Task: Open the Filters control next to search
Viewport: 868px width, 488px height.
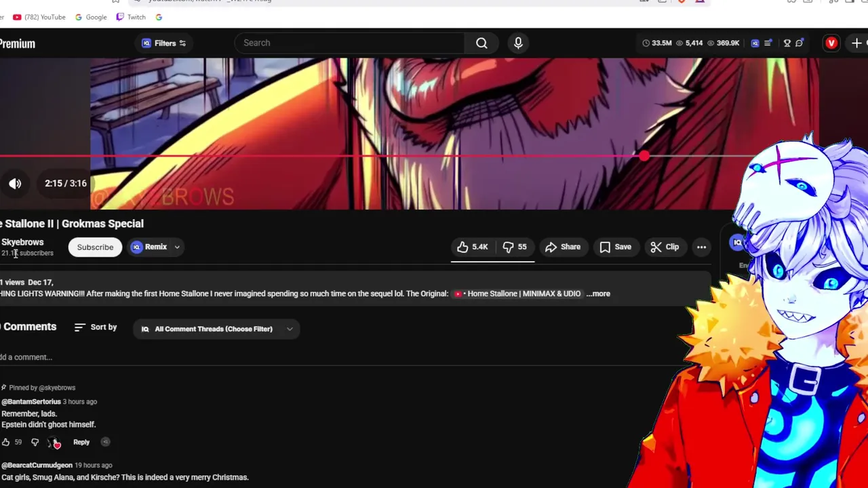Action: coord(163,43)
